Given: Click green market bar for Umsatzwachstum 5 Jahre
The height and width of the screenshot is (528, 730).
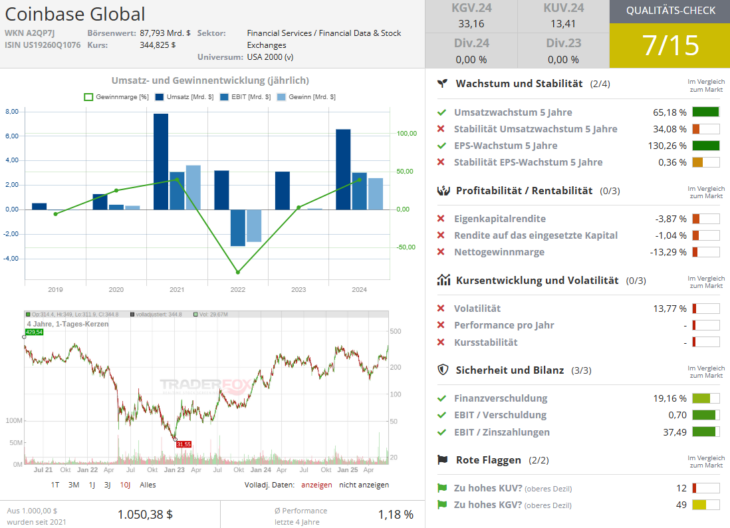Looking at the screenshot, I should pyautogui.click(x=705, y=112).
